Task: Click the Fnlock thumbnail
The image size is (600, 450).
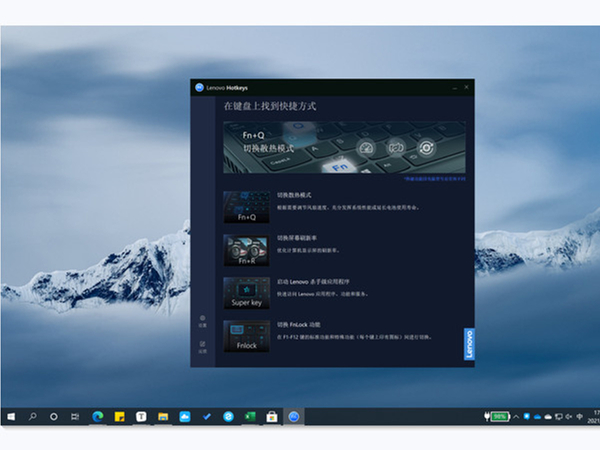Action: [x=246, y=335]
